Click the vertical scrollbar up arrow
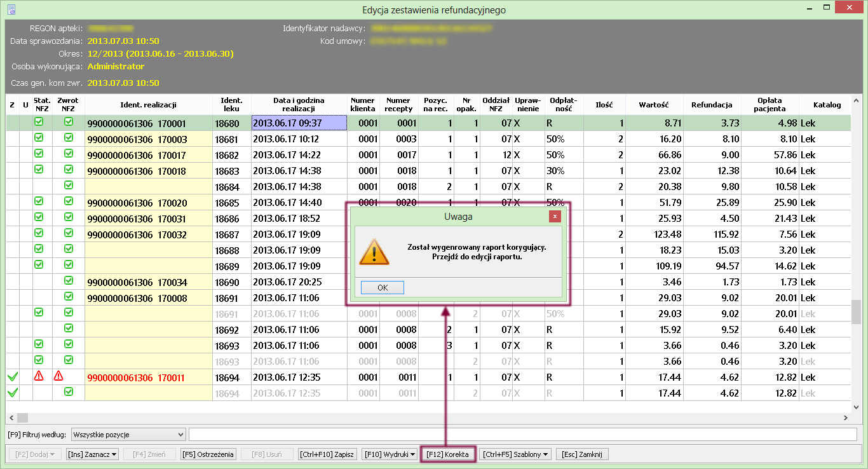The height and width of the screenshot is (469, 868). point(856,100)
